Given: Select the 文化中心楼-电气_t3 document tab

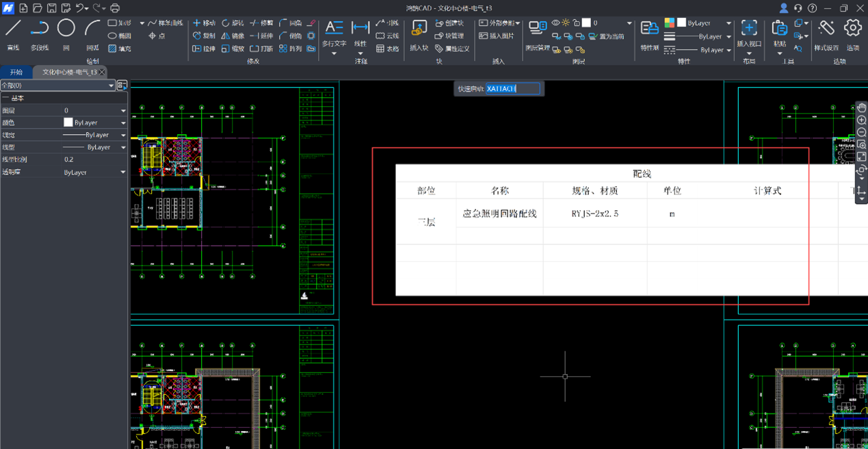Looking at the screenshot, I should point(69,72).
